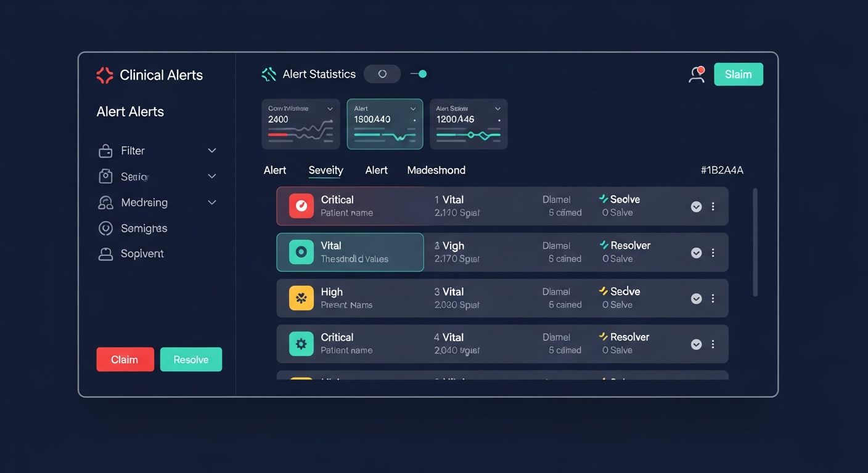The height and width of the screenshot is (473, 868).
Task: Open the Semigres sidebar icon
Action: click(x=106, y=228)
